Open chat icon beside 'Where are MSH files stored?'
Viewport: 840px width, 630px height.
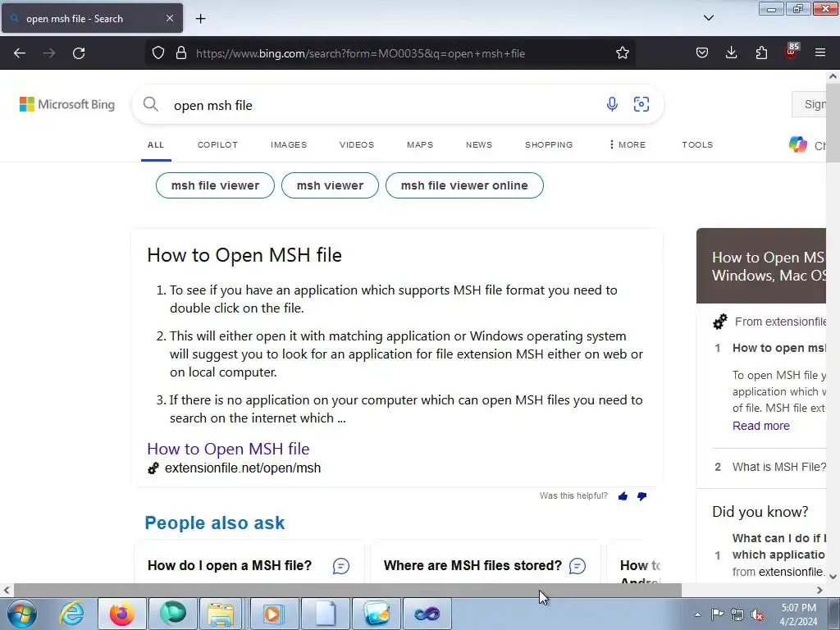point(577,566)
